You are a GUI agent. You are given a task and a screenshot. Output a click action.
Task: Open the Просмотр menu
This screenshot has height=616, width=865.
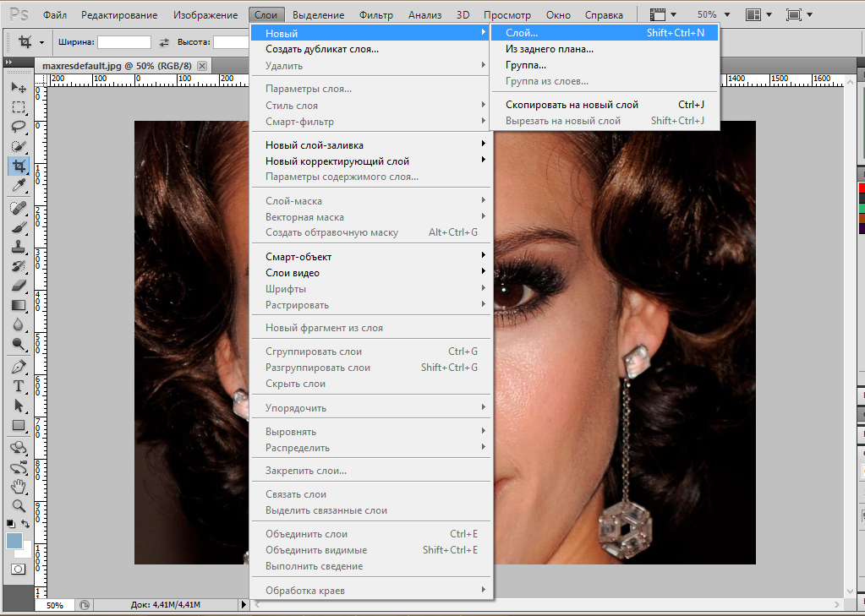coord(507,15)
